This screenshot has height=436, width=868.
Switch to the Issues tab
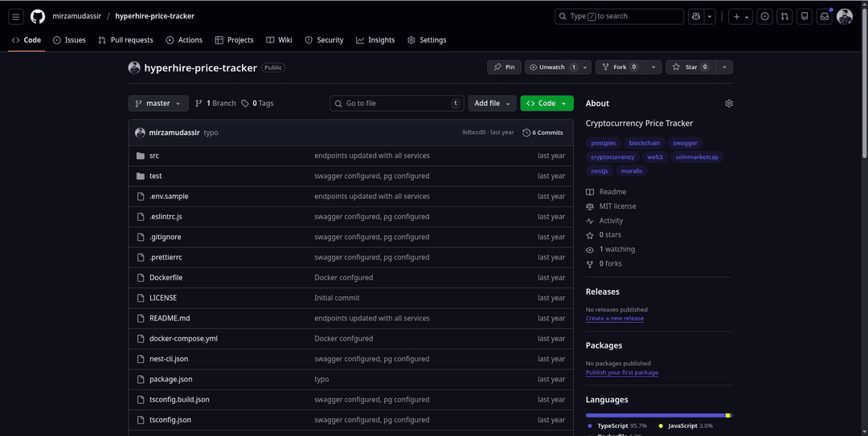pyautogui.click(x=69, y=40)
